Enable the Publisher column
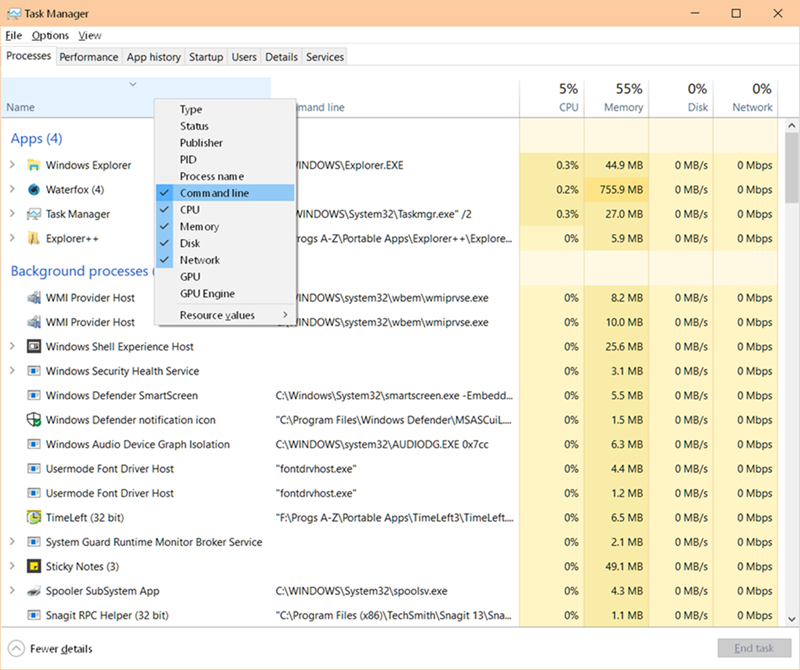 225,143
